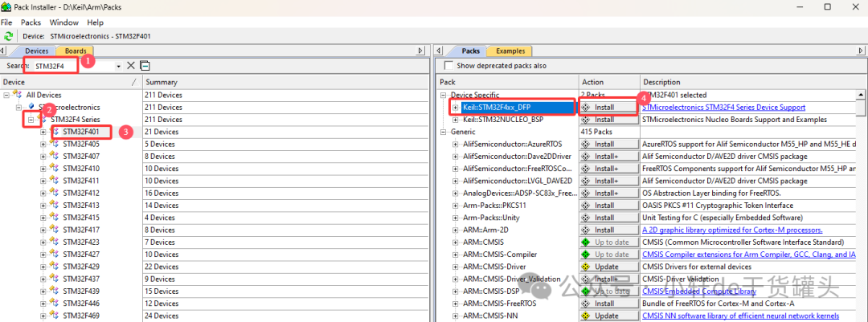Install the AlifSemiconductor::AzureRTOS pack
The image size is (868, 322).
coord(610,144)
